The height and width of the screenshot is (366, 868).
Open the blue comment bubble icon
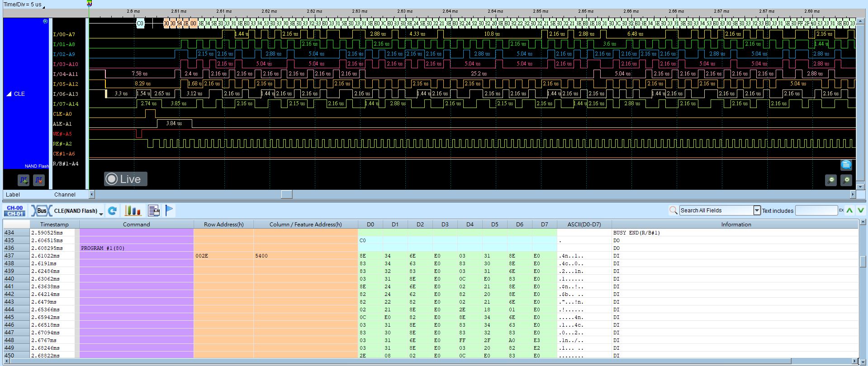click(x=846, y=165)
